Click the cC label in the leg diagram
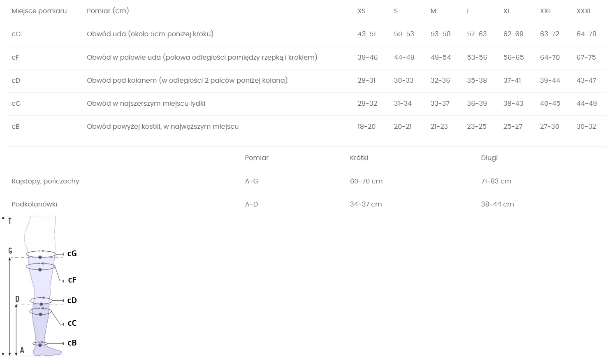The height and width of the screenshot is (364, 612). 72,323
